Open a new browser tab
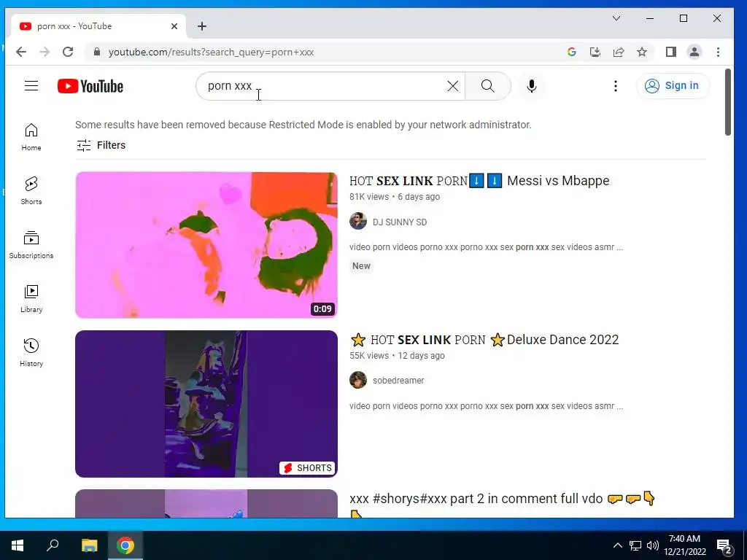Viewport: 747px width, 560px height. [202, 26]
